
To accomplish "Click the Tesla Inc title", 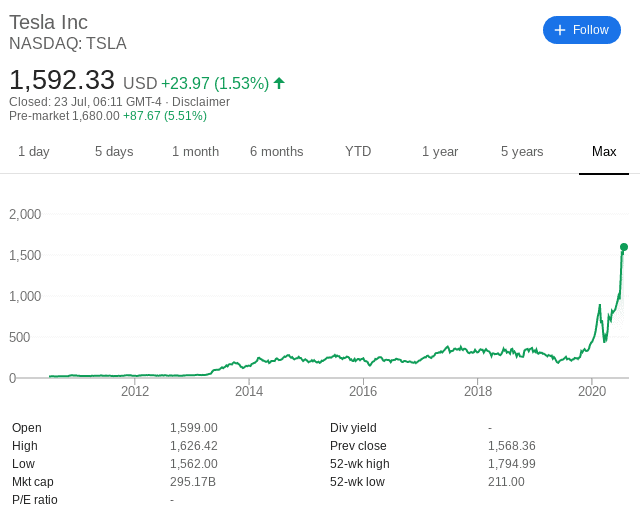I will pos(48,22).
